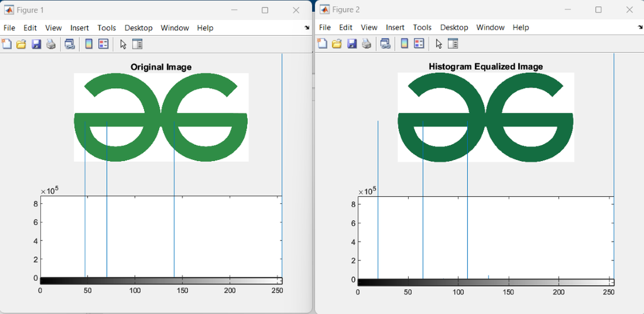Open File menu in Figure 1
The image size is (644, 314).
(x=9, y=28)
